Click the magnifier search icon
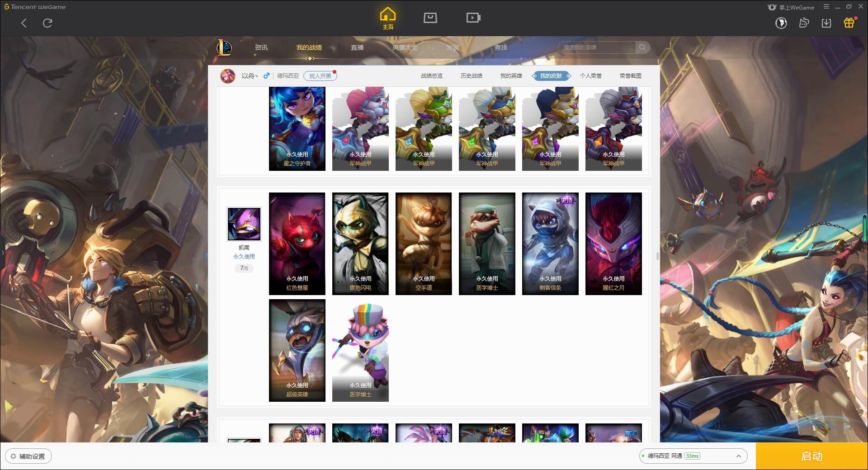Screen dimensions: 868x470 pos(642,47)
